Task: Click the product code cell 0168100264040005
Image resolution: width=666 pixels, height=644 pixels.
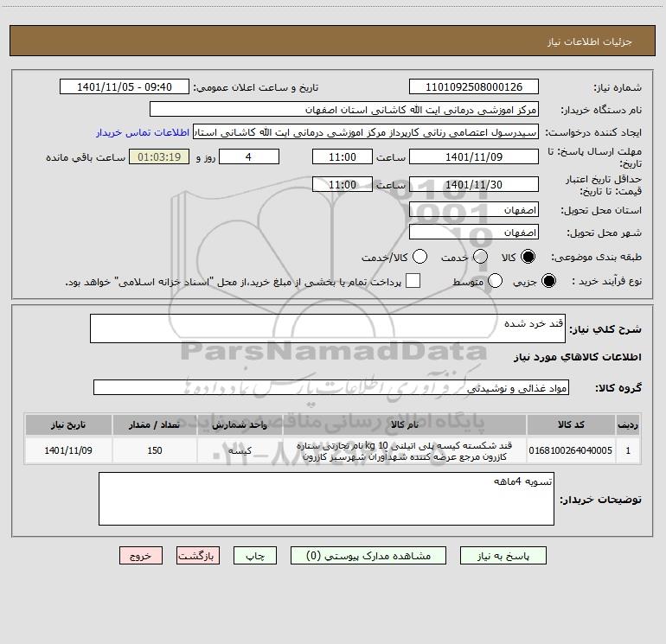Action: 571,450
